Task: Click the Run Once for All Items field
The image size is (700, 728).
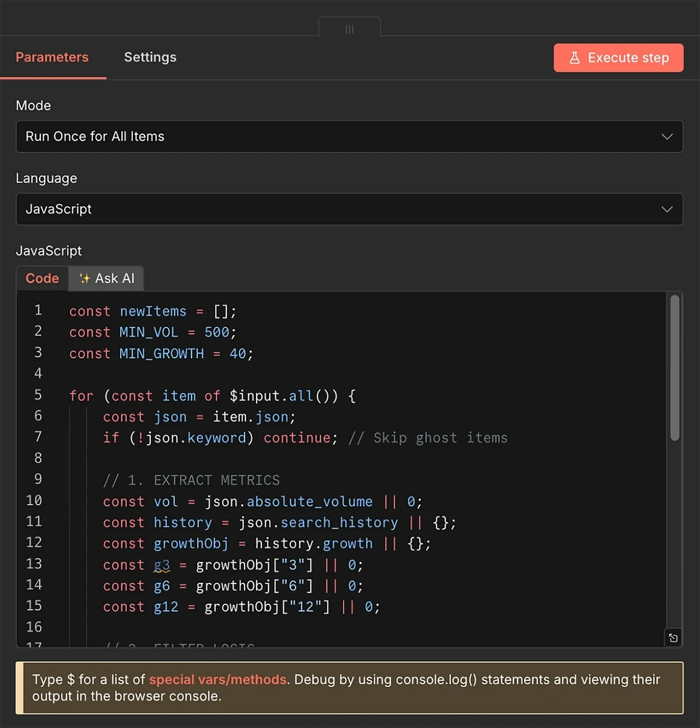Action: click(x=233, y=136)
